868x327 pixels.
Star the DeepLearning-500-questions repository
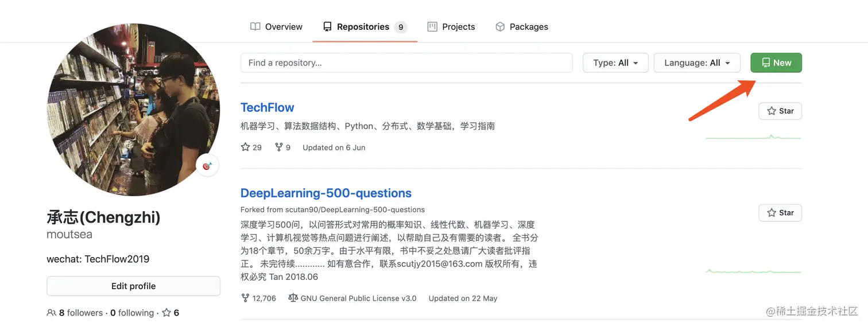click(780, 212)
